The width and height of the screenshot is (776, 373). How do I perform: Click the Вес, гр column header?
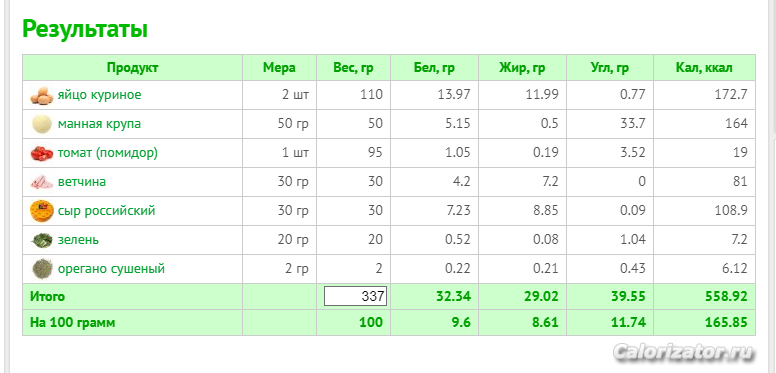353,68
